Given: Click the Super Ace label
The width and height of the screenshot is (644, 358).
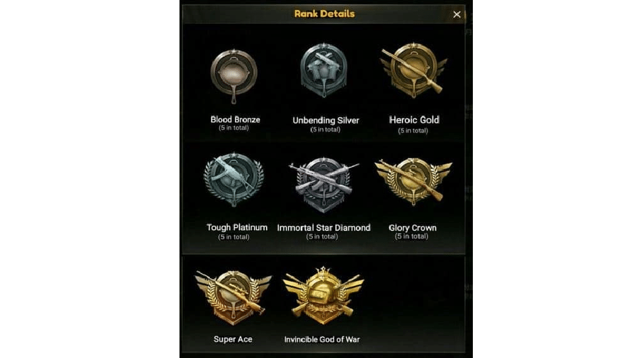Looking at the screenshot, I should (x=233, y=339).
